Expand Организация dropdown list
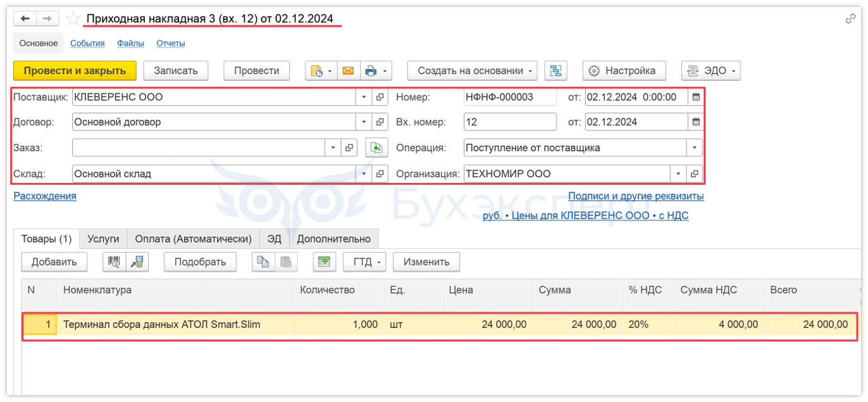The image size is (868, 402). coord(679,173)
